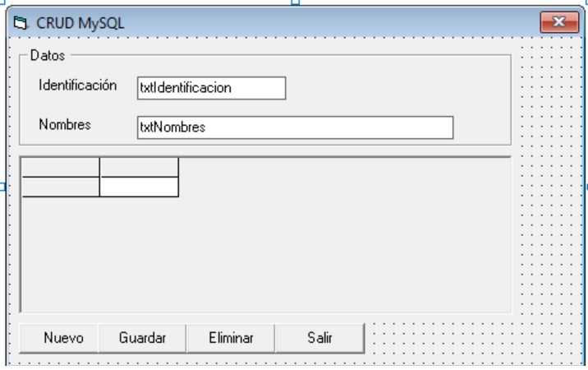Select the Nombres label
This screenshot has width=588, height=370.
tap(64, 124)
